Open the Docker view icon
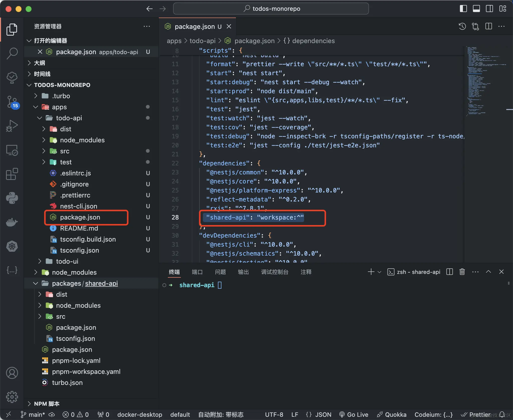 coord(12,222)
